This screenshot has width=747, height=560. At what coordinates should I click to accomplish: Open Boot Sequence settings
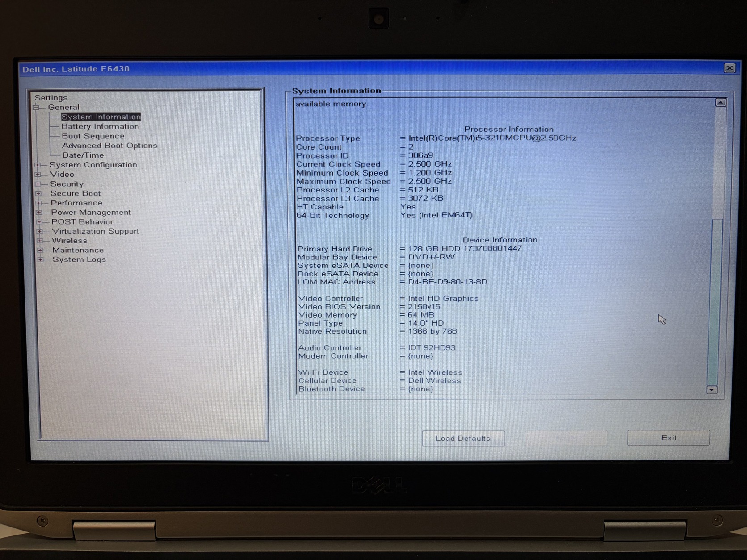click(93, 136)
